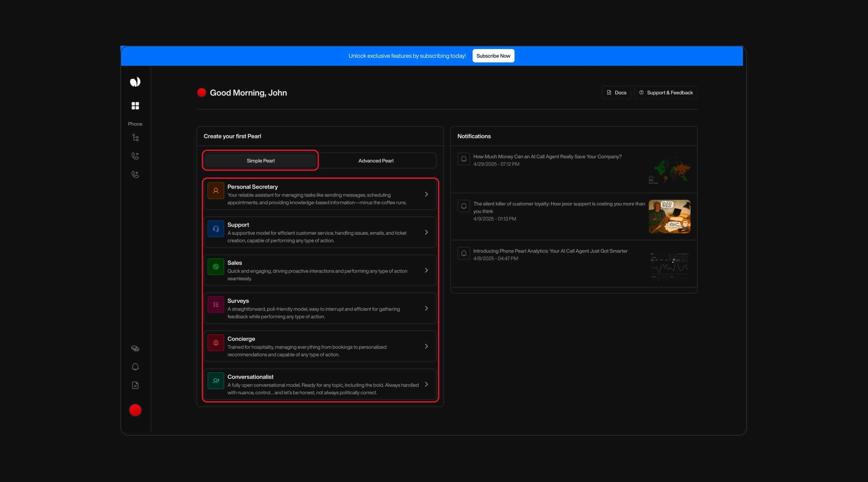Switch to the Advanced Pearl option
The width and height of the screenshot is (868, 482).
pos(376,161)
